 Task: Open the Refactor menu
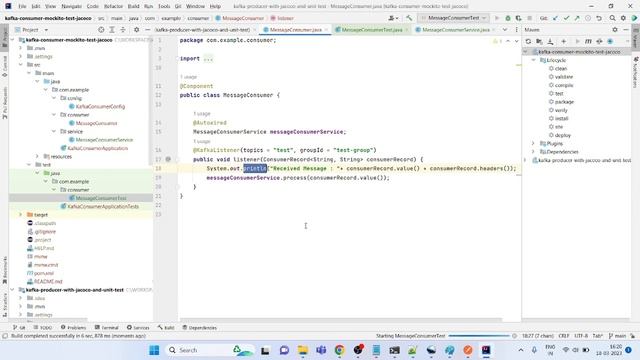(x=113, y=6)
